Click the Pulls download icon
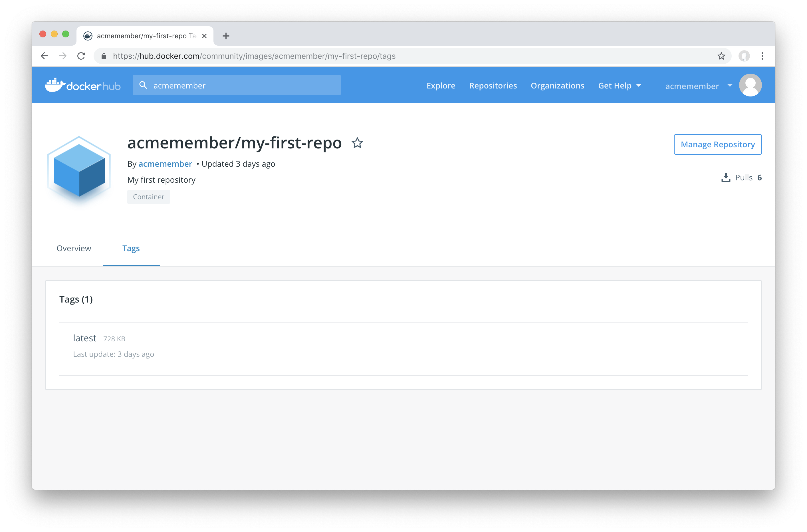The image size is (807, 532). pyautogui.click(x=726, y=178)
